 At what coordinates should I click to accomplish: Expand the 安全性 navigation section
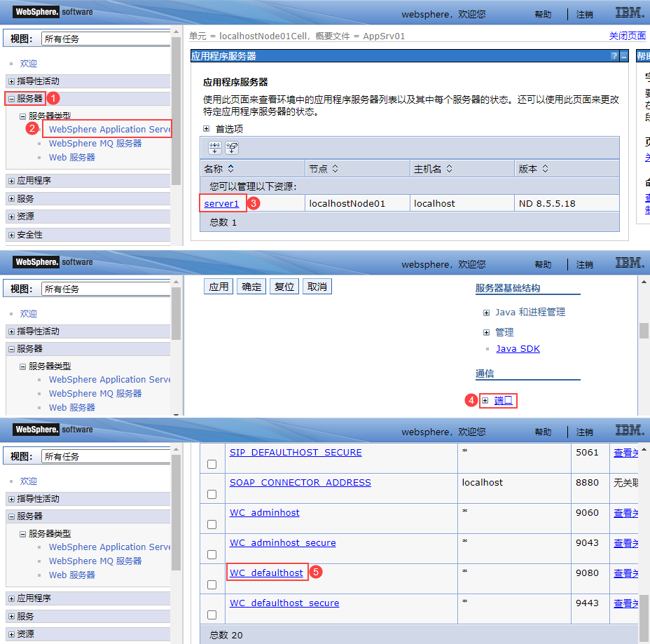pyautogui.click(x=12, y=235)
